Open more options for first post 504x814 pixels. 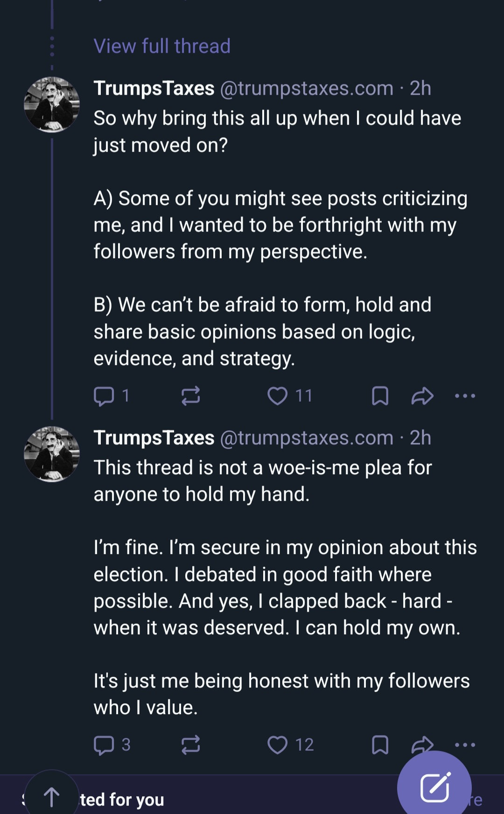coord(465,396)
